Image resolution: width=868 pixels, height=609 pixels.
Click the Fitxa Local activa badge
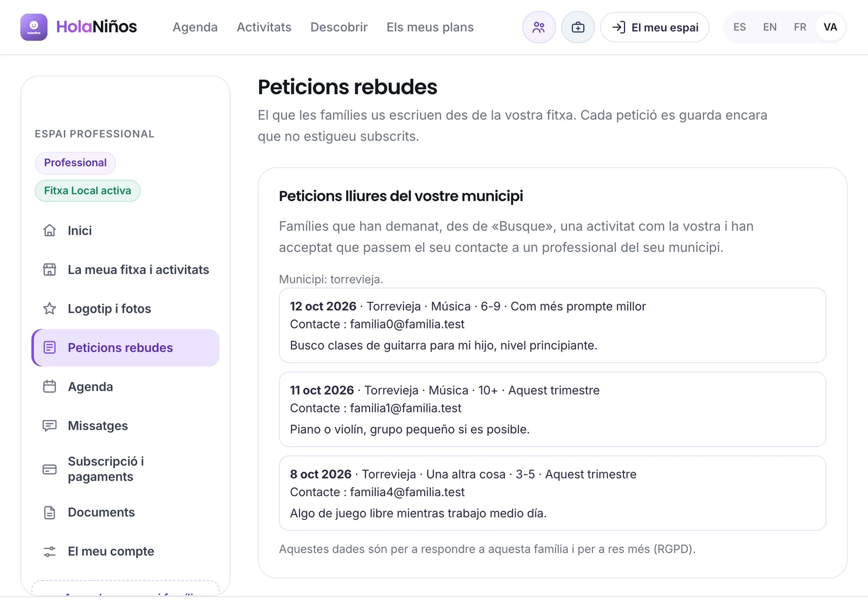pyautogui.click(x=88, y=191)
